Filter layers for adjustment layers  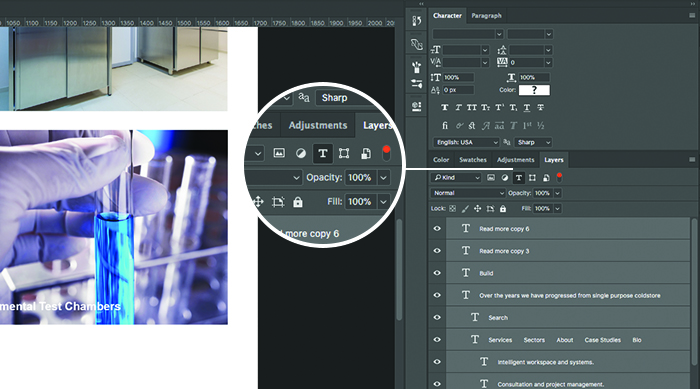[504, 178]
